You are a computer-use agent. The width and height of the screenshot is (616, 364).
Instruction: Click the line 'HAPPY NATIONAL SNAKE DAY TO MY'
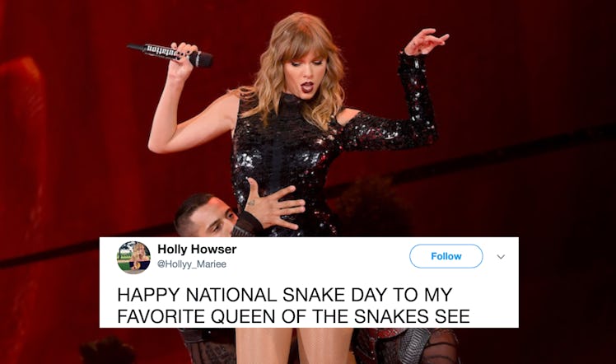[x=285, y=295]
